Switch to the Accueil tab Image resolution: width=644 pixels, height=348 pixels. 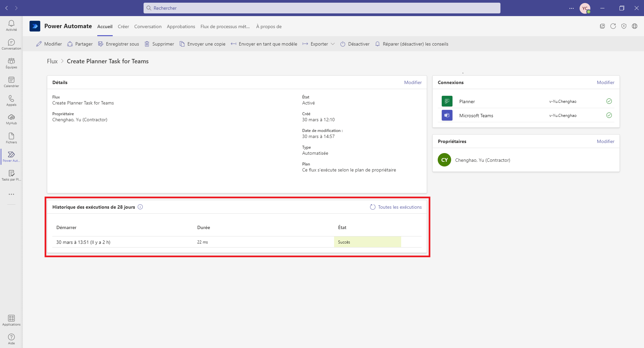click(105, 26)
